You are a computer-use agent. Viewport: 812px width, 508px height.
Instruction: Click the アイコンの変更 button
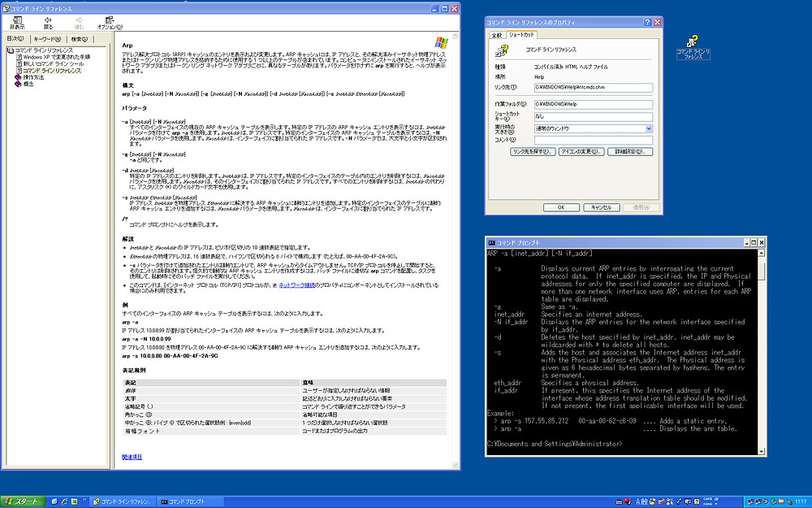tap(581, 152)
